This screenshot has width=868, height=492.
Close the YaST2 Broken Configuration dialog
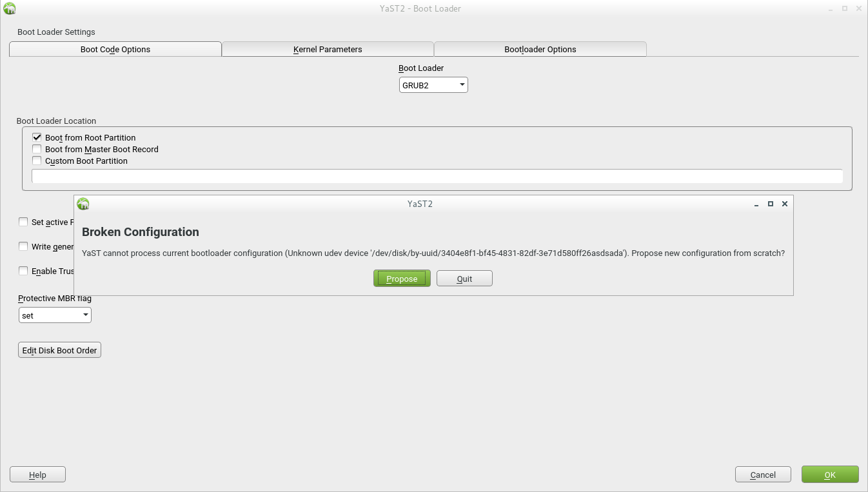[785, 204]
